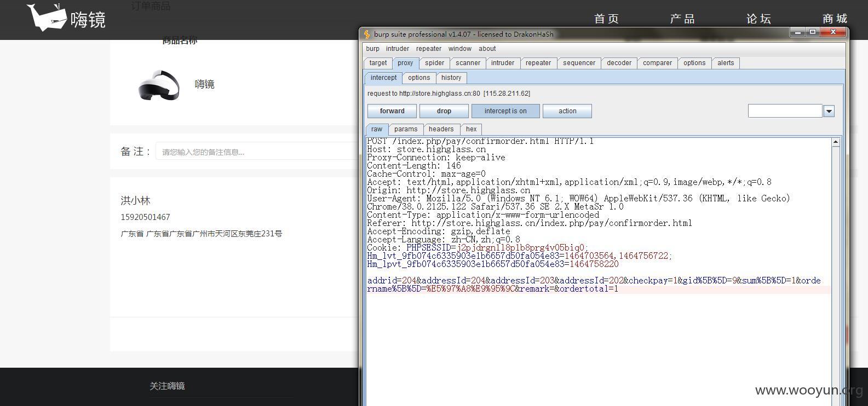Select the proxy tab
This screenshot has width=868, height=406.
[x=405, y=63]
